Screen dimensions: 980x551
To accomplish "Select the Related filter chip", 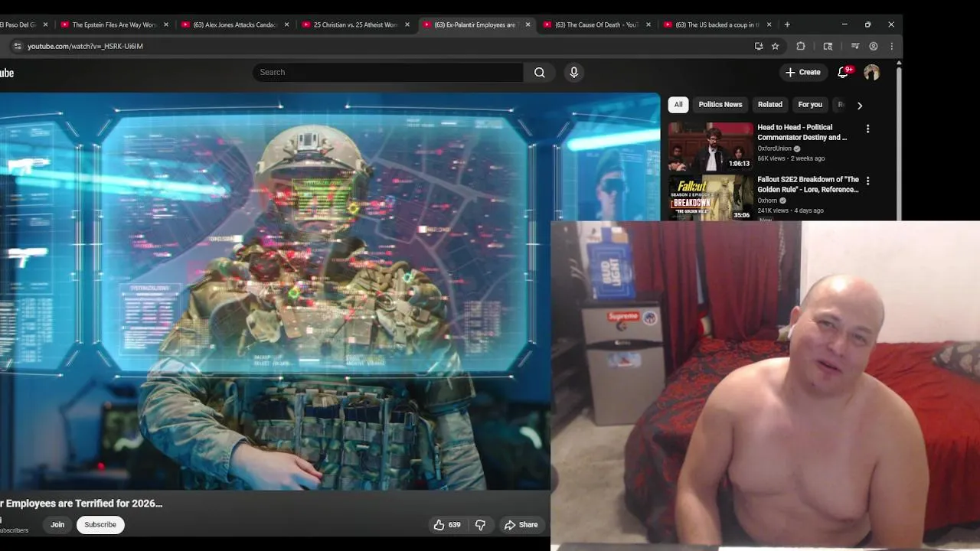I will pyautogui.click(x=770, y=105).
